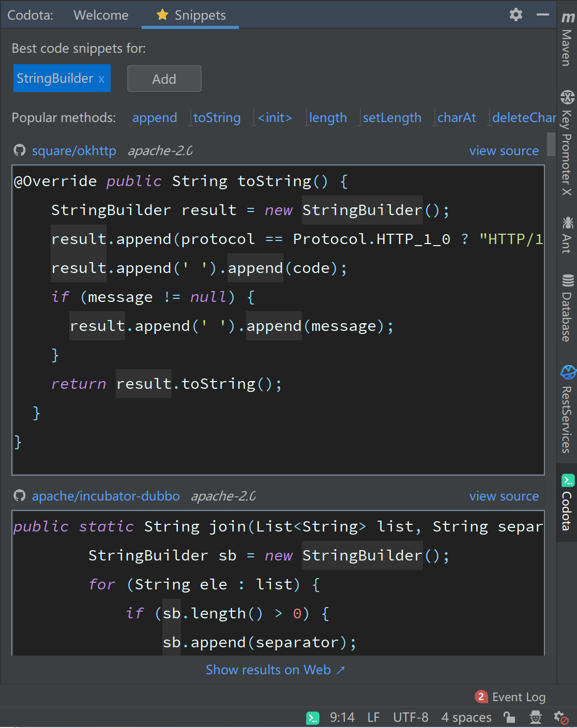Remove StringBuilder tag using its x
The image size is (577, 728).
(101, 79)
